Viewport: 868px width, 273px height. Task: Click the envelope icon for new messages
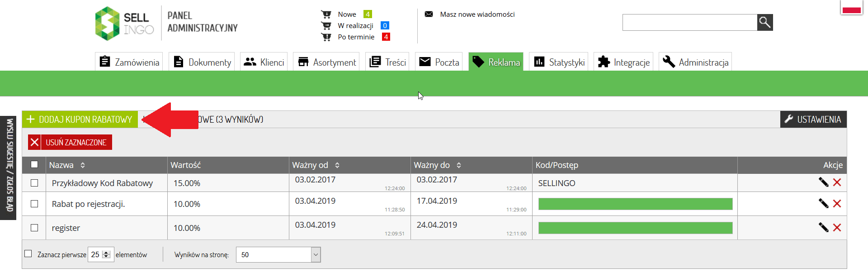click(x=429, y=14)
